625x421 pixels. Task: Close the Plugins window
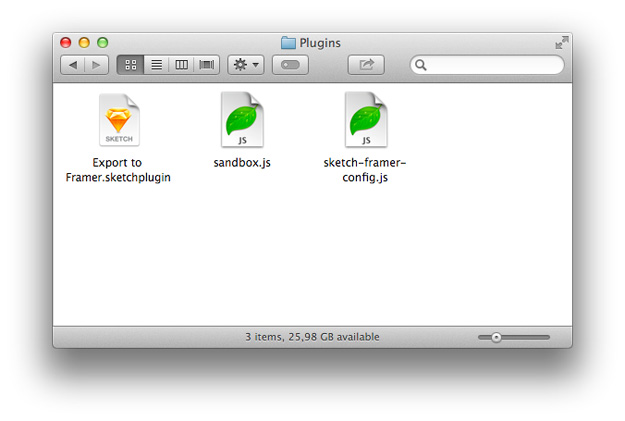click(x=66, y=42)
